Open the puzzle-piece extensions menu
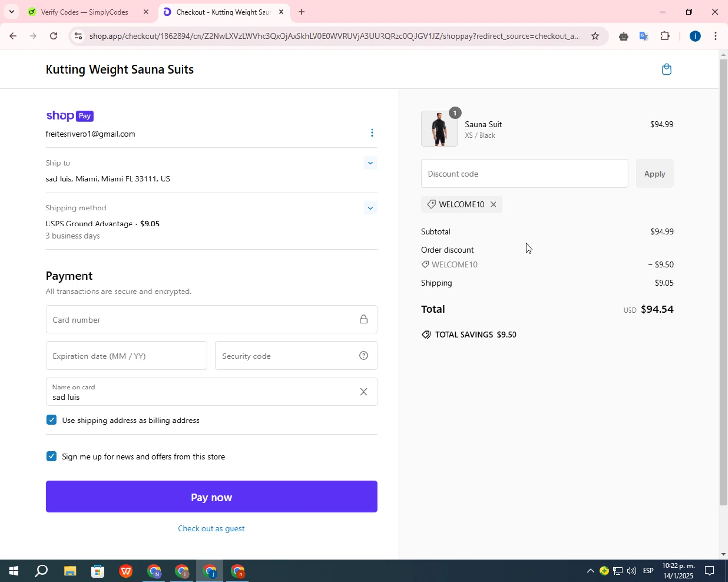 (x=664, y=36)
